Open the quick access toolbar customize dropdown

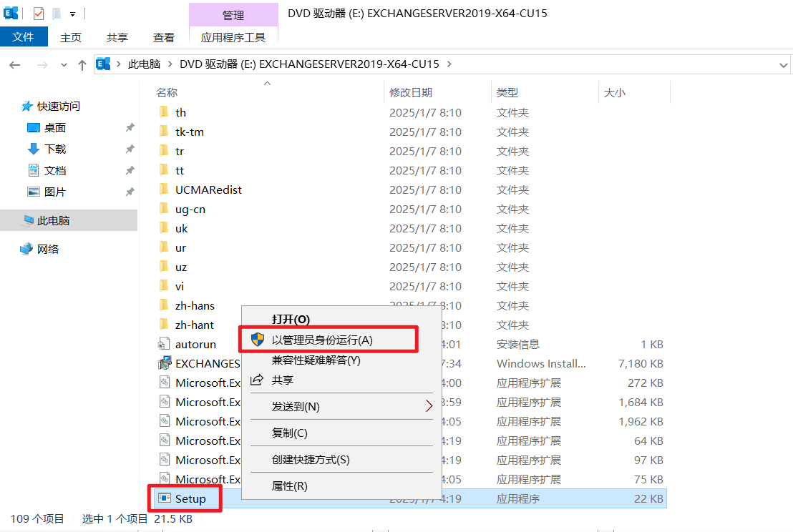click(73, 14)
